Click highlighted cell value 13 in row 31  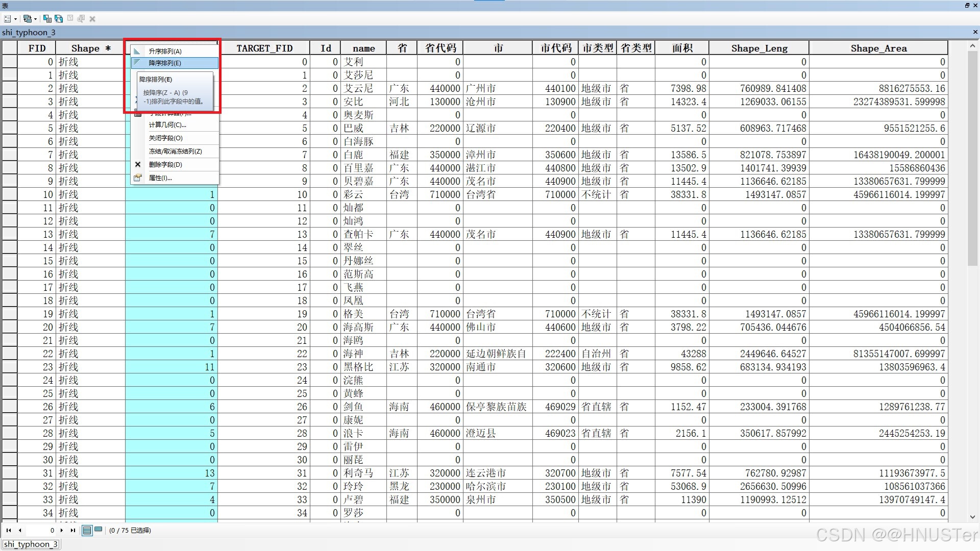click(171, 473)
